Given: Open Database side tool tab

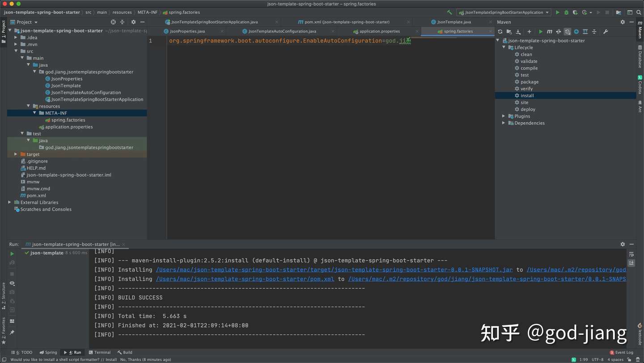Looking at the screenshot, I should [640, 57].
